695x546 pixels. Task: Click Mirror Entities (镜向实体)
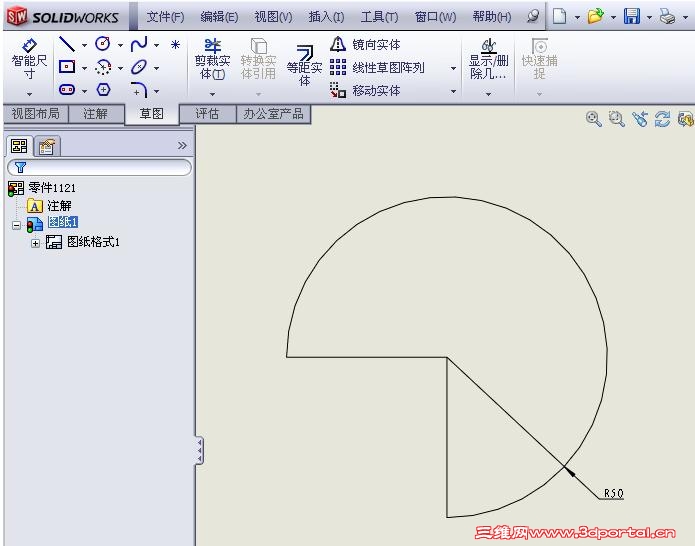(365, 44)
